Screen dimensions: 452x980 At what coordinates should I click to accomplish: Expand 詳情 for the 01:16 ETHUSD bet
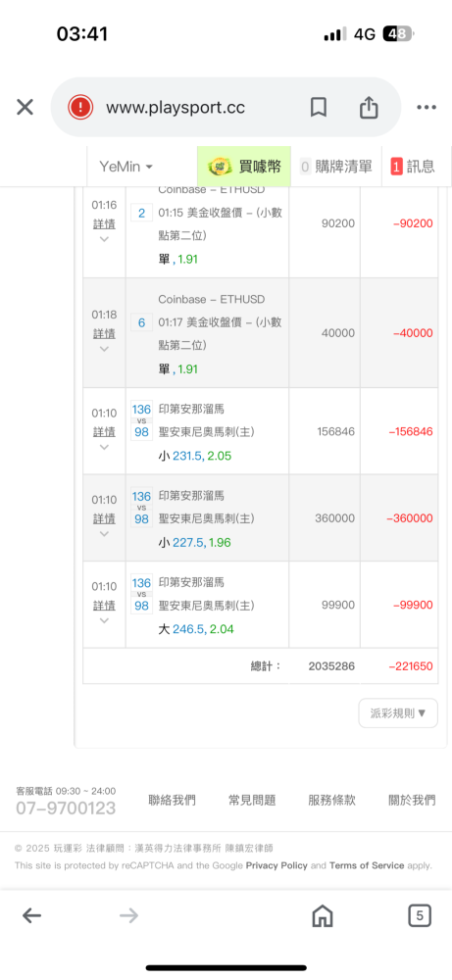click(104, 223)
